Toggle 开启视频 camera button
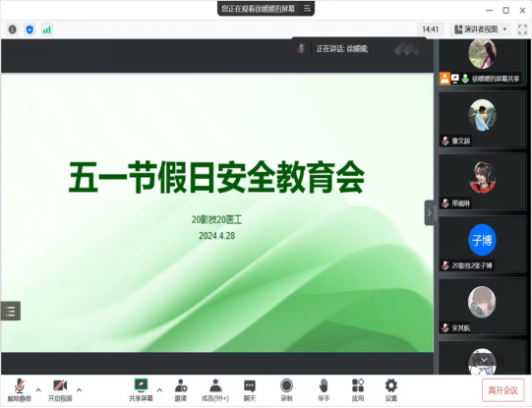The image size is (532, 408). click(60, 390)
